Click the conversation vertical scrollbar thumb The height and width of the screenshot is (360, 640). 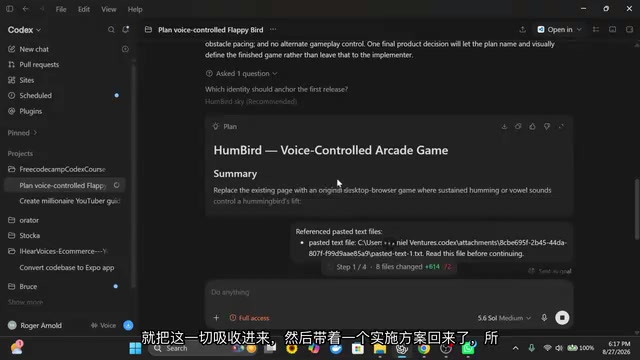coord(637,209)
